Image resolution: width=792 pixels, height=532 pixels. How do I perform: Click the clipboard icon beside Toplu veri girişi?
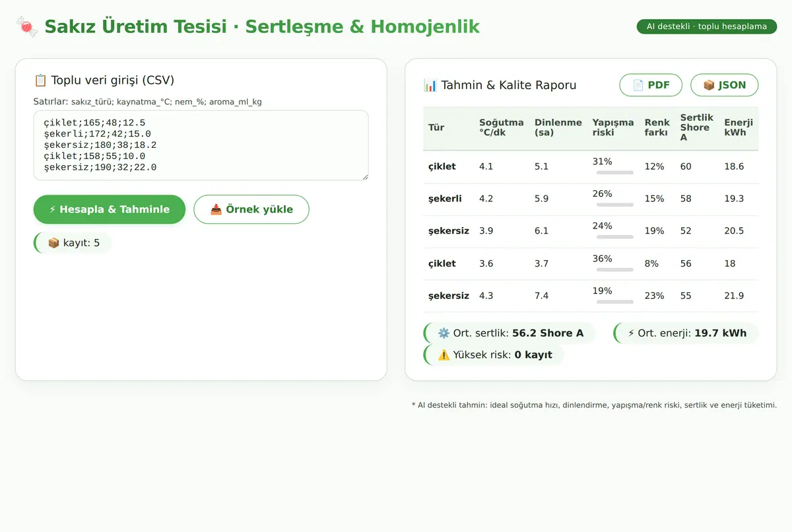point(40,81)
